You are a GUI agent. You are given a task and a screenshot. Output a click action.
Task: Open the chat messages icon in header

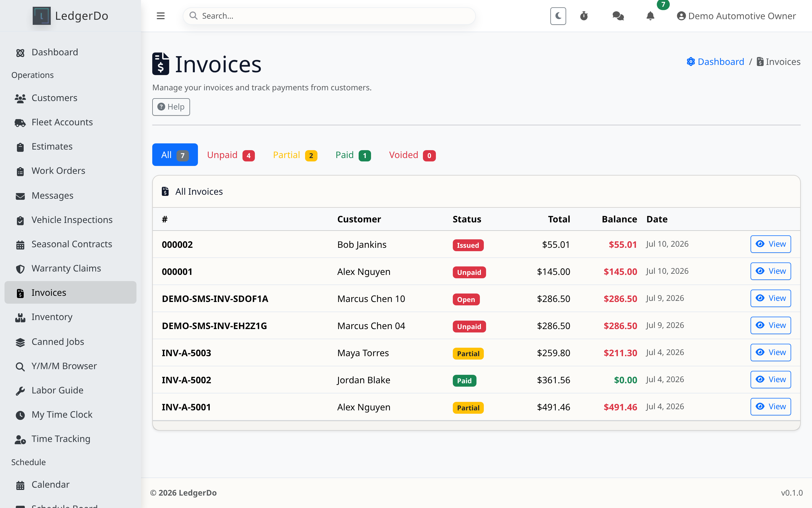click(618, 16)
